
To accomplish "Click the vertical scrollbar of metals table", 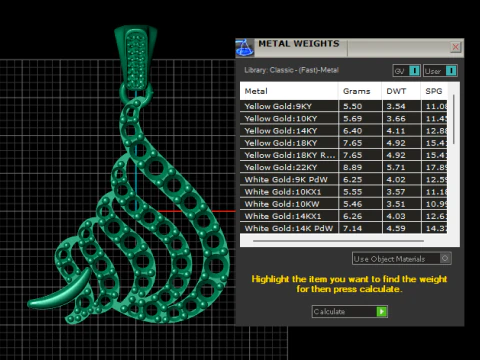I will click(454, 119).
